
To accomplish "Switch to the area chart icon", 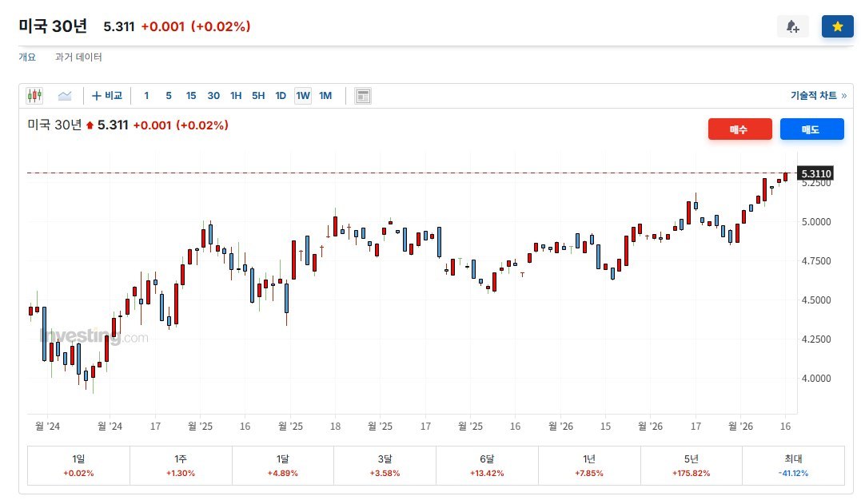I will click(x=65, y=96).
